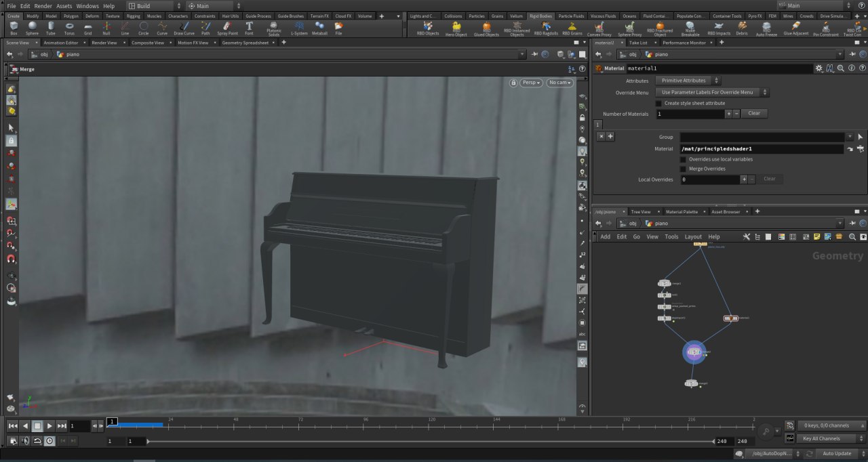This screenshot has height=462, width=868.
Task: Select the merge2 node in network
Action: coord(694,352)
